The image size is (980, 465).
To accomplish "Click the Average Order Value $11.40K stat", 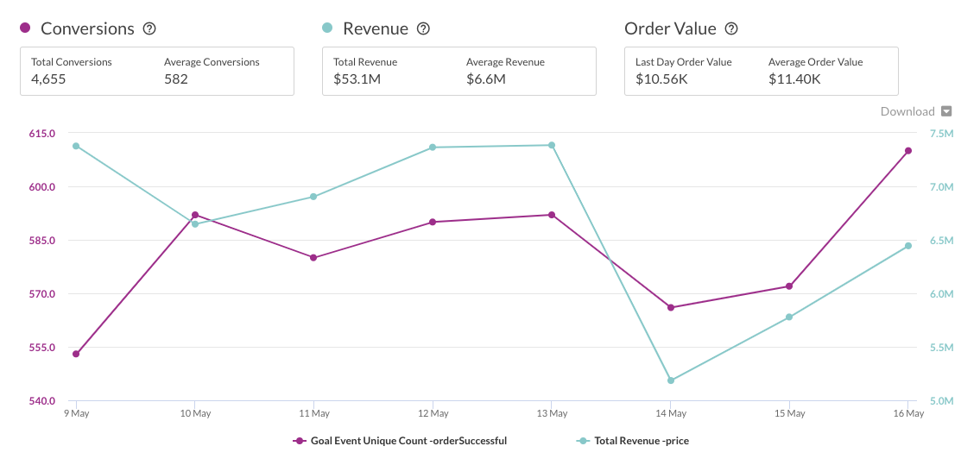I will point(815,71).
